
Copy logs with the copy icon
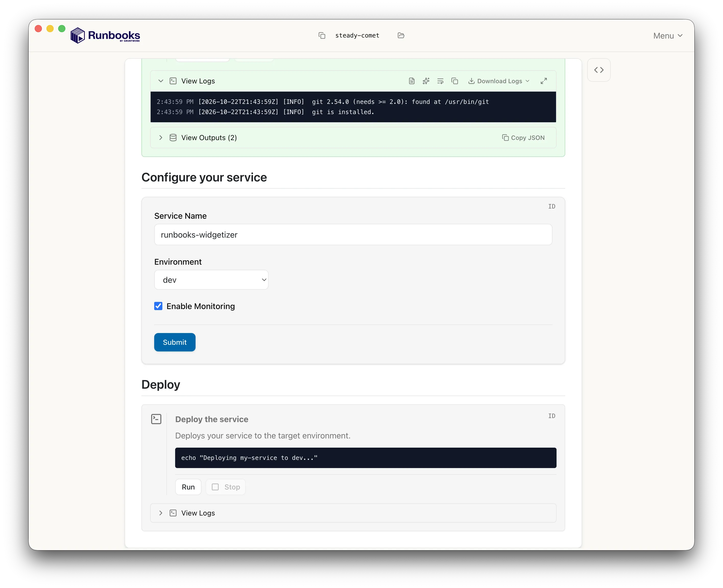[455, 81]
